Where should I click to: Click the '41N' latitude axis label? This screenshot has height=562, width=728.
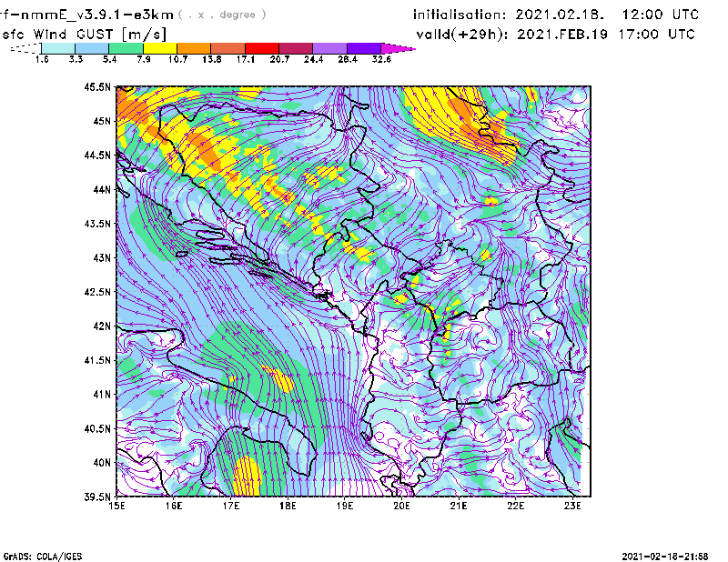(x=102, y=395)
